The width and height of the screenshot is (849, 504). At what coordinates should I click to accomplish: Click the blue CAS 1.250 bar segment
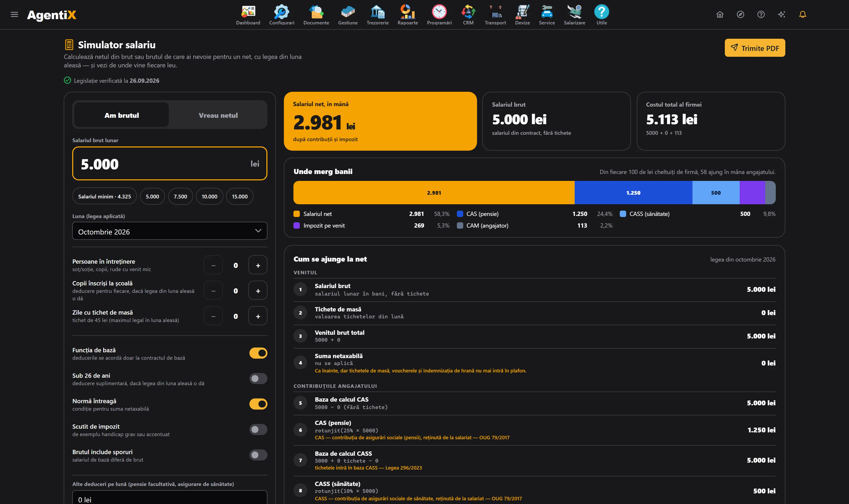pyautogui.click(x=633, y=193)
